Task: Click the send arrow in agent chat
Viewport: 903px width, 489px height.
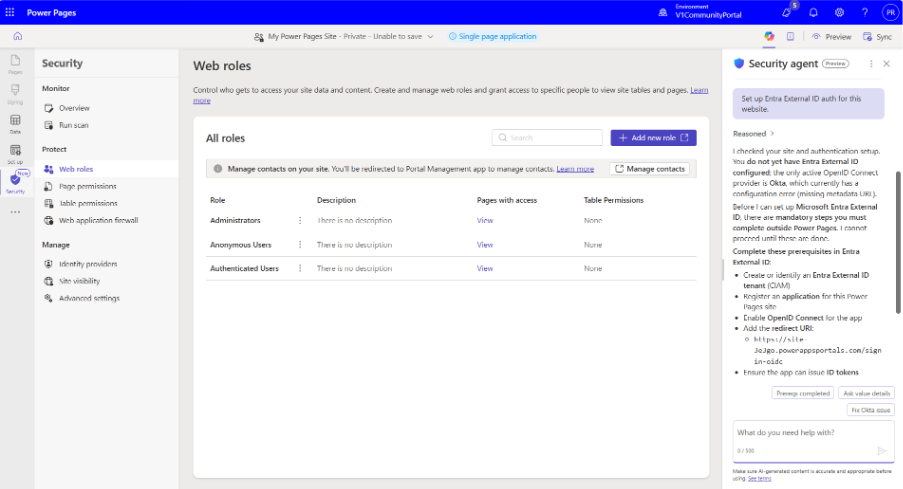Action: [x=881, y=450]
